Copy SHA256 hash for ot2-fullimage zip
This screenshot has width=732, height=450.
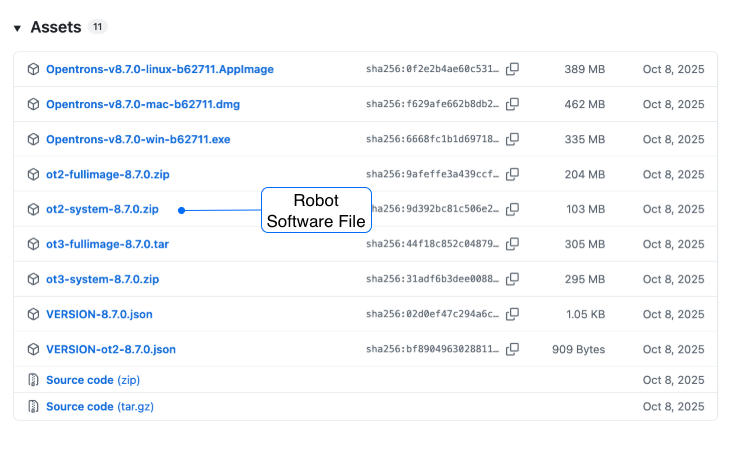[x=512, y=174]
